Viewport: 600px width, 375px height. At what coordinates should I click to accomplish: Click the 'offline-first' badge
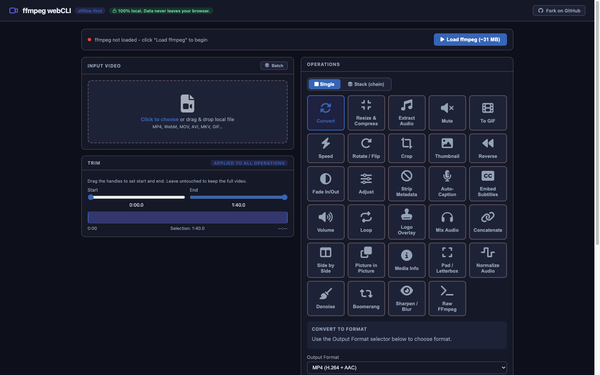point(90,11)
